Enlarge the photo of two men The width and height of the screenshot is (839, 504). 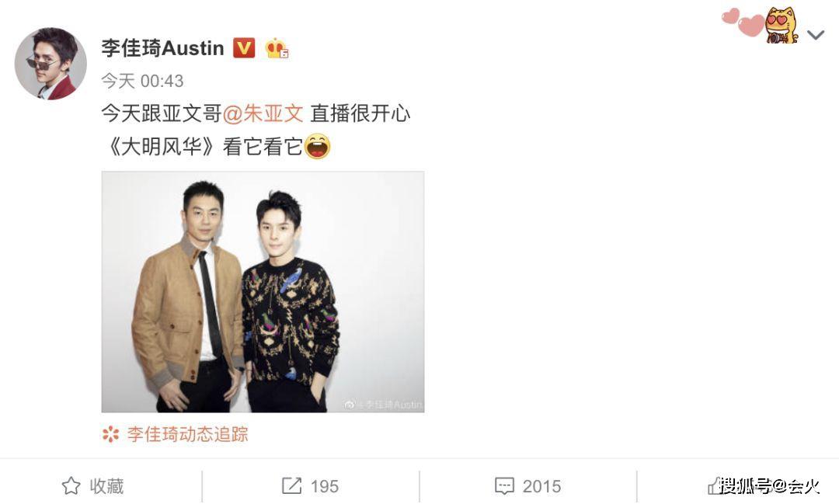pyautogui.click(x=263, y=291)
